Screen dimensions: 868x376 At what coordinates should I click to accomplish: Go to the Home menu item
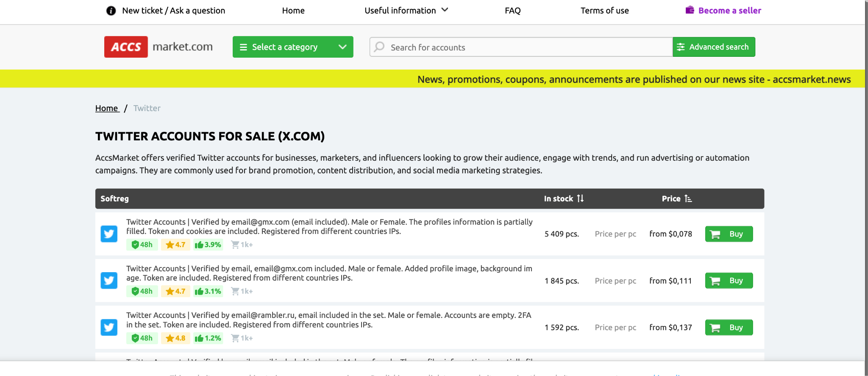293,11
